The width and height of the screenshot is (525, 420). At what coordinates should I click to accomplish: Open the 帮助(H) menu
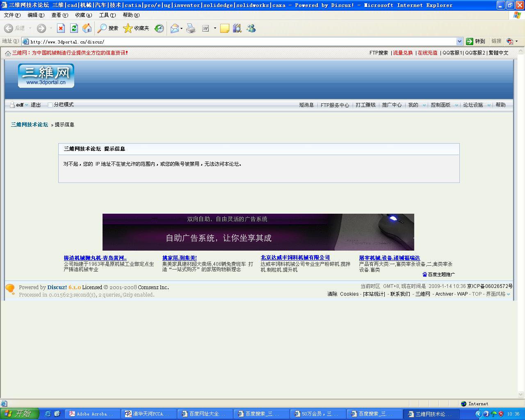(131, 15)
